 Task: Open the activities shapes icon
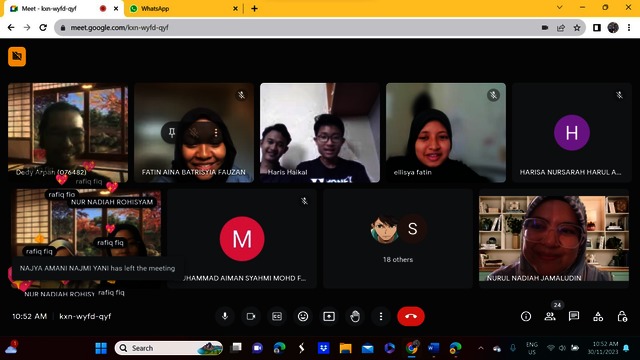pos(598,316)
